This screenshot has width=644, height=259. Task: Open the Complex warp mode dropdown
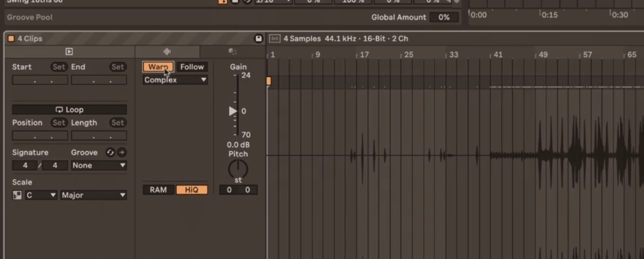(x=175, y=80)
